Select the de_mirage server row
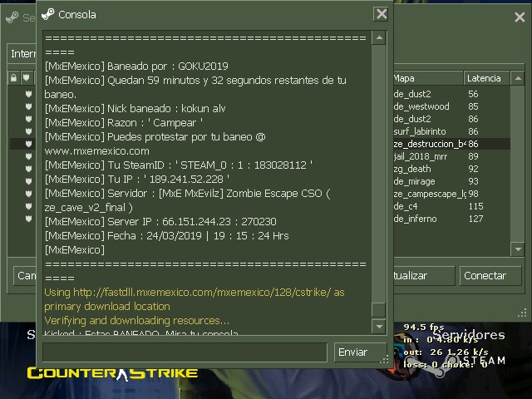The height and width of the screenshot is (399, 532). point(451,181)
